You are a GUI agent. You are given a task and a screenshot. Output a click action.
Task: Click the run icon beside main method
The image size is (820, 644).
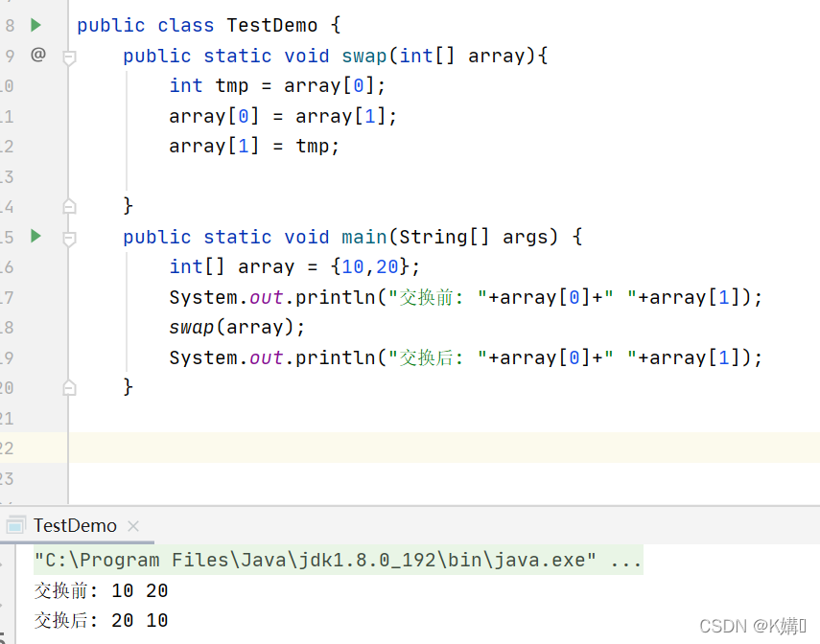[x=36, y=236]
